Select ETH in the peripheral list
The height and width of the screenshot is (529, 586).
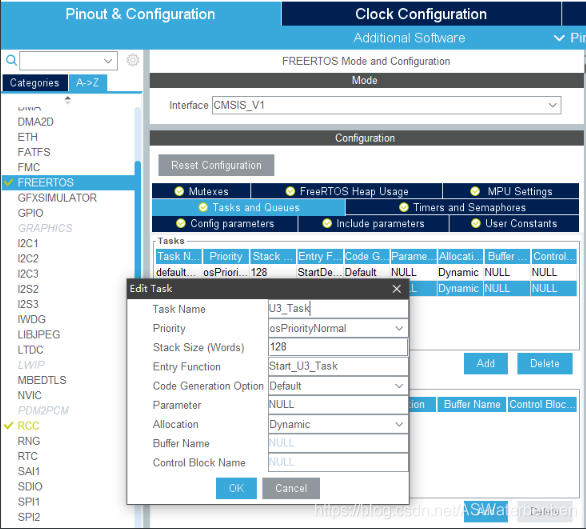click(27, 137)
